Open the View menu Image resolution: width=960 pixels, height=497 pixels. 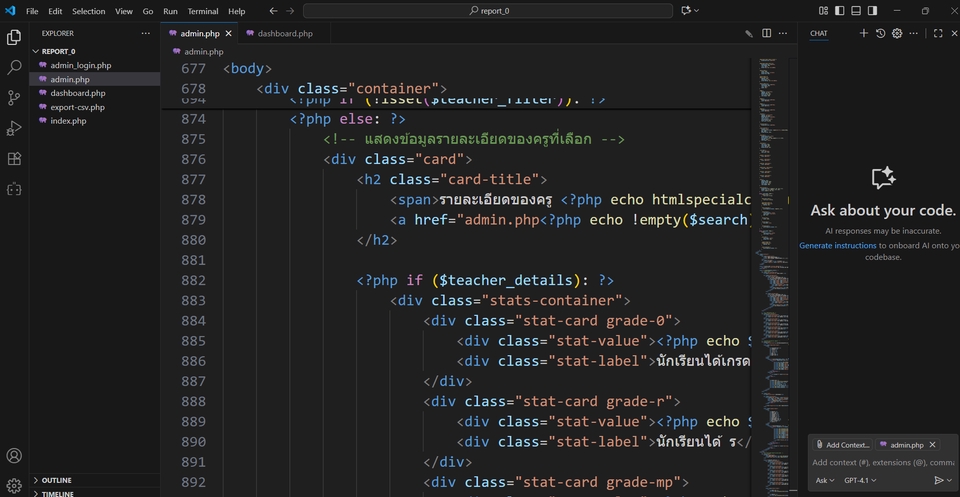pos(124,11)
